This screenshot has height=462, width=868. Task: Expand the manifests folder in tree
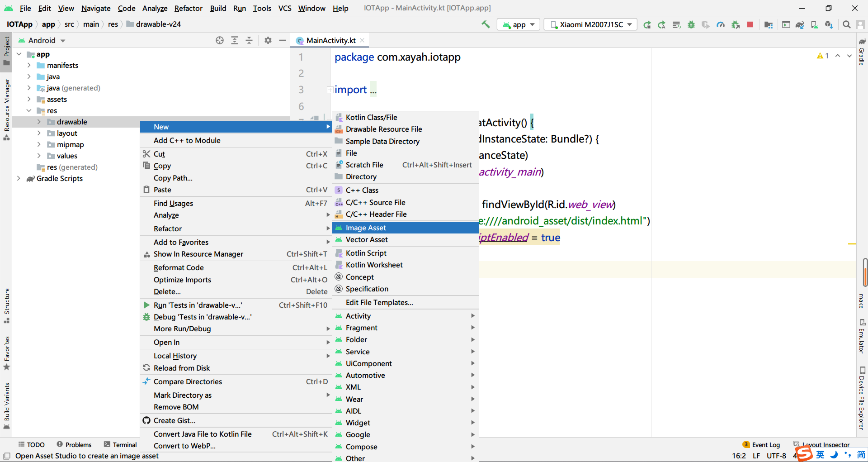(x=29, y=65)
